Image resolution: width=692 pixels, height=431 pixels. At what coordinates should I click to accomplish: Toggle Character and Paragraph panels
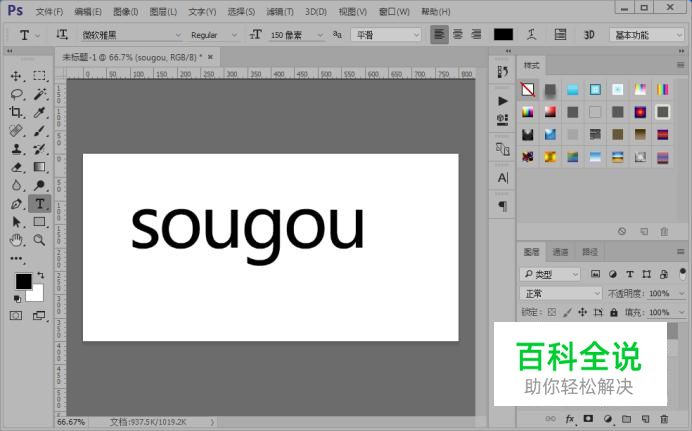point(560,34)
